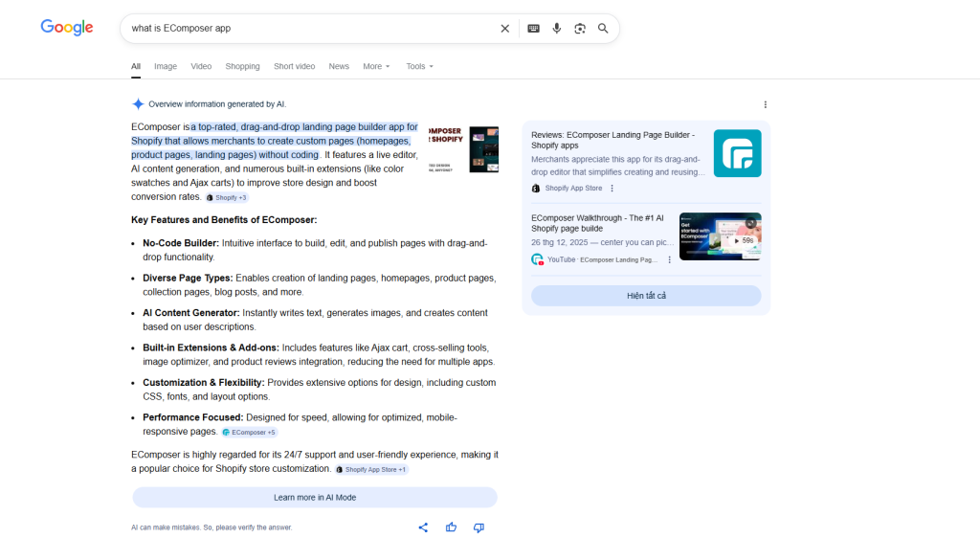
Task: Clear the search box with X icon
Action: click(505, 29)
